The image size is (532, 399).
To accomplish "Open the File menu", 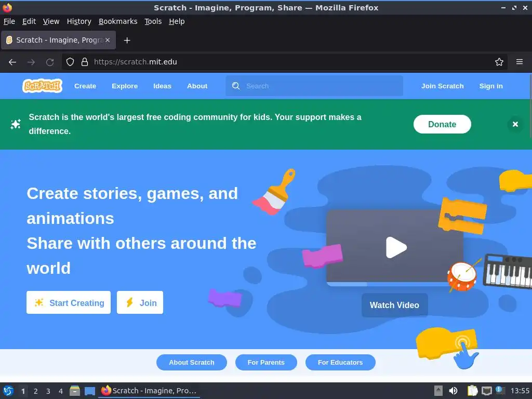I will [9, 21].
